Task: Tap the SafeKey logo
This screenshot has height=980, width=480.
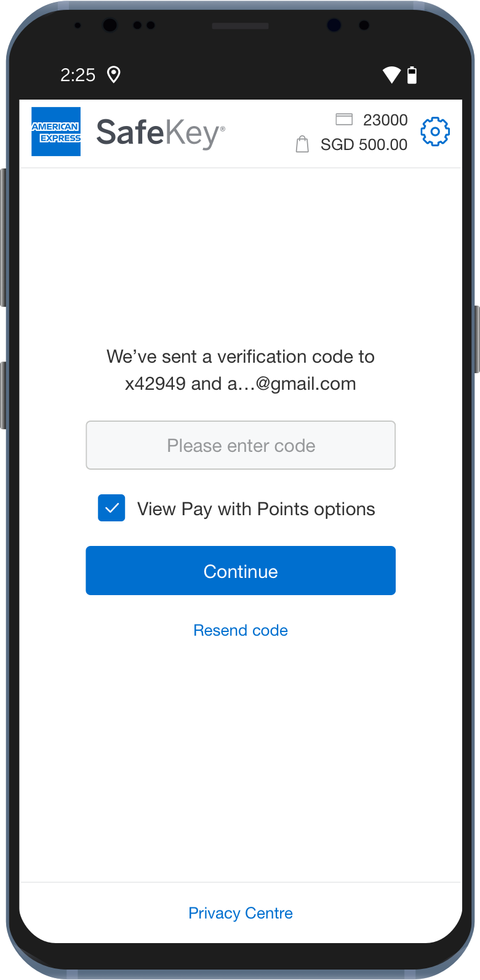Action: click(161, 133)
